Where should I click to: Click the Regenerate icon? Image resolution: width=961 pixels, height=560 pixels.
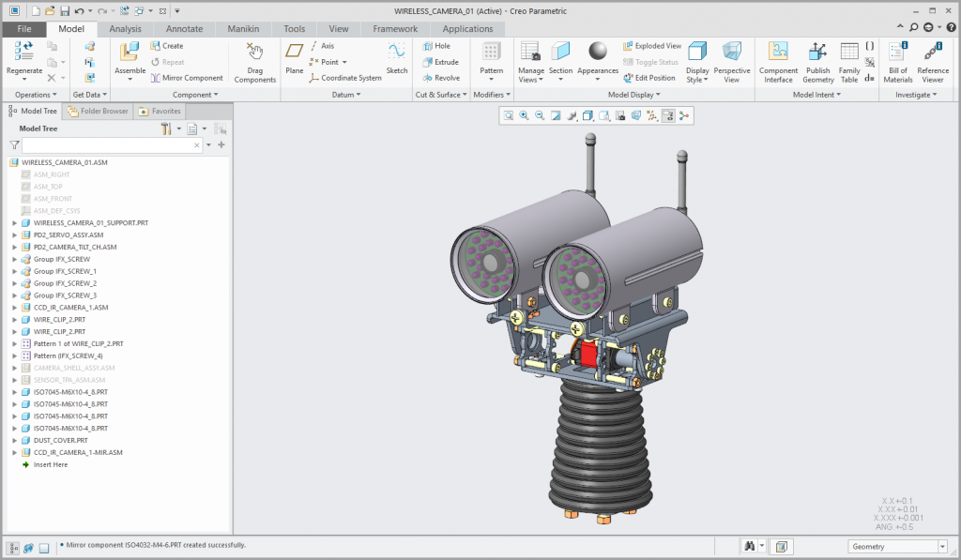[23, 51]
